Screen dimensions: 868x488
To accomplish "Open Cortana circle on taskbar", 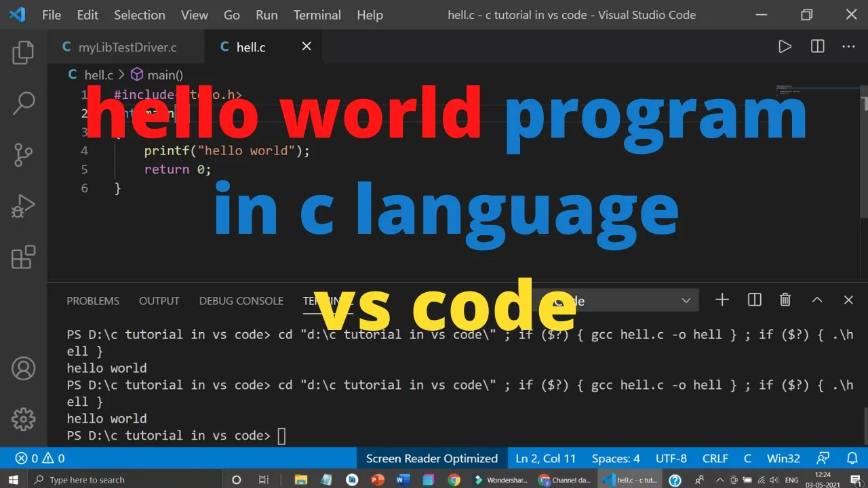I will 236,479.
